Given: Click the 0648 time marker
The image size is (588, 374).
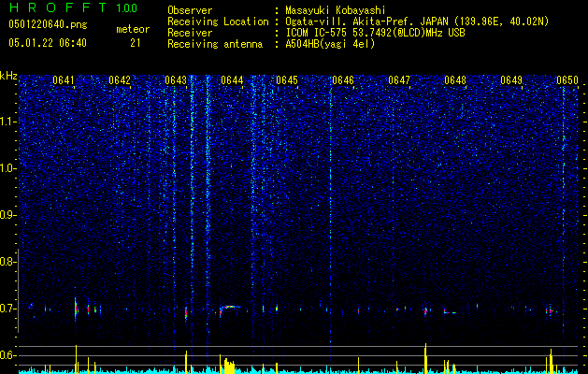Looking at the screenshot, I should [455, 80].
